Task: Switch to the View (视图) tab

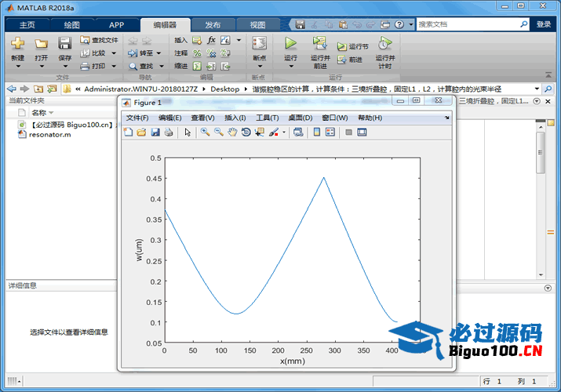Action: pyautogui.click(x=257, y=24)
